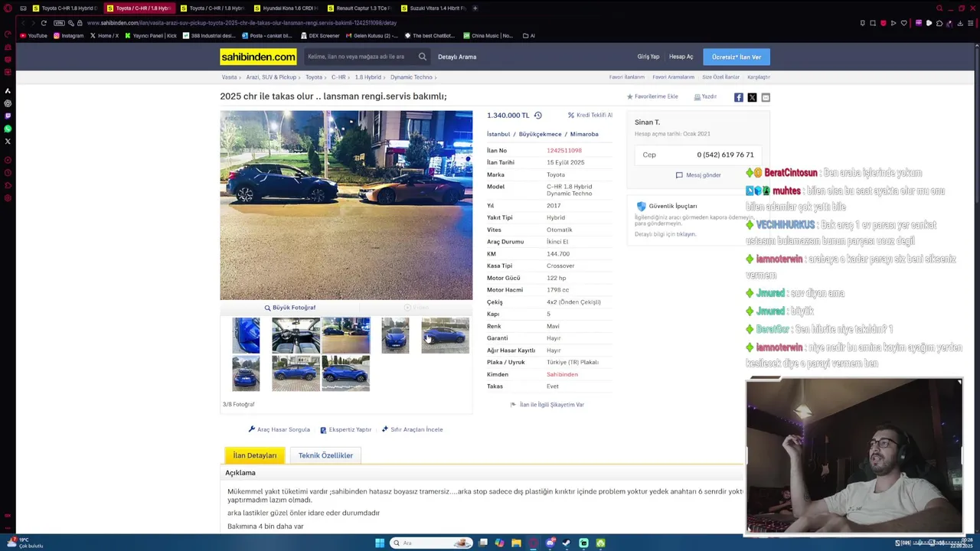Select first blue car thumbnail
Viewport: 980px width, 551px height.
coord(246,335)
